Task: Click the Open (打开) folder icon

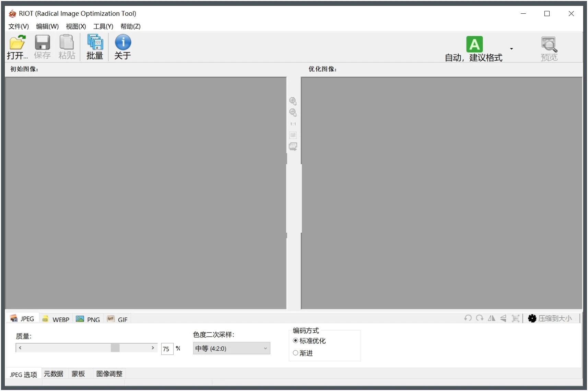Action: click(x=17, y=43)
